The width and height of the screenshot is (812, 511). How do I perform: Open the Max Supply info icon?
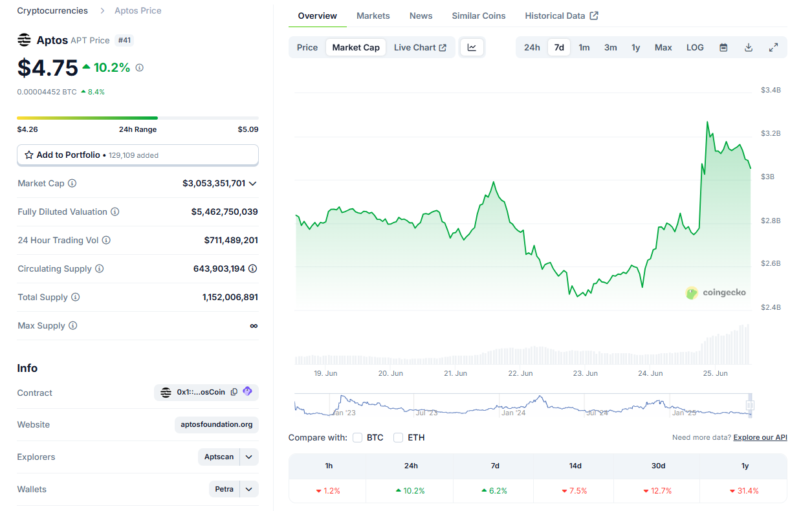(x=73, y=326)
